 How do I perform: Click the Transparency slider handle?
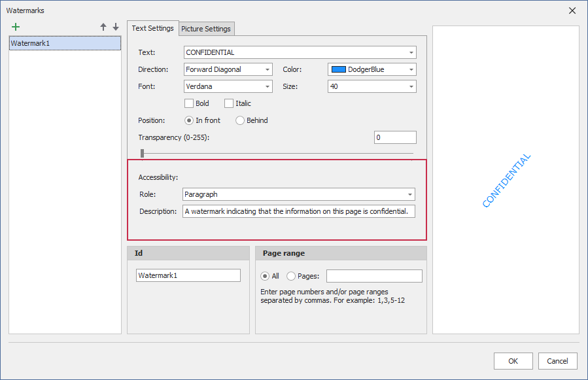pyautogui.click(x=141, y=152)
